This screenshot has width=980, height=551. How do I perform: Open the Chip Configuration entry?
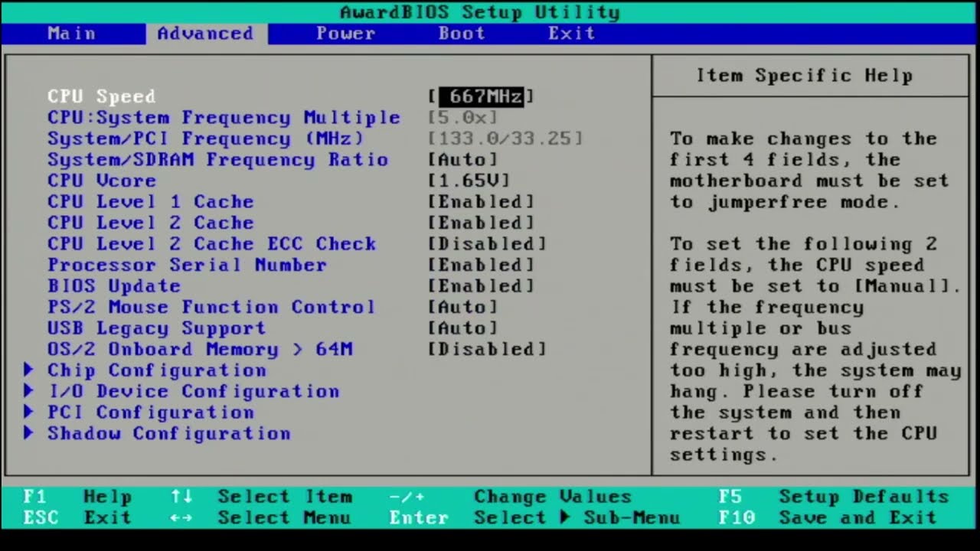click(x=157, y=370)
